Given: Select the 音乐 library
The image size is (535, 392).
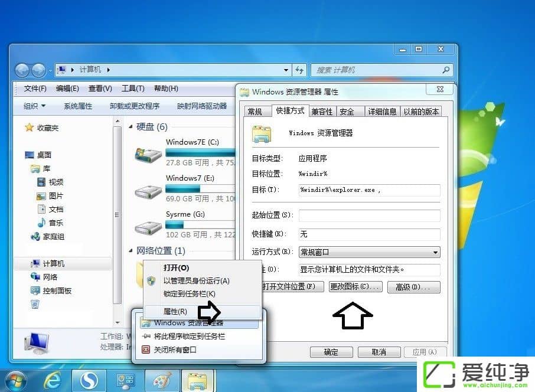Looking at the screenshot, I should point(51,223).
